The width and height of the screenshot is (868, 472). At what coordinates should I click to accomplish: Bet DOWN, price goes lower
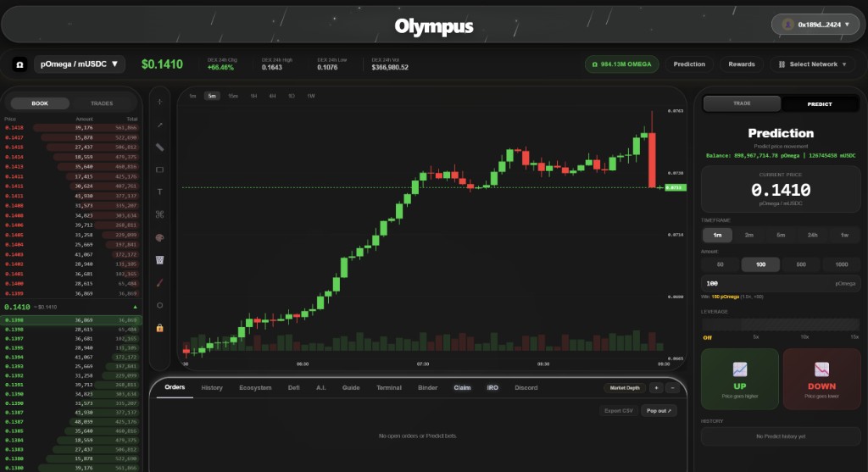(x=821, y=379)
